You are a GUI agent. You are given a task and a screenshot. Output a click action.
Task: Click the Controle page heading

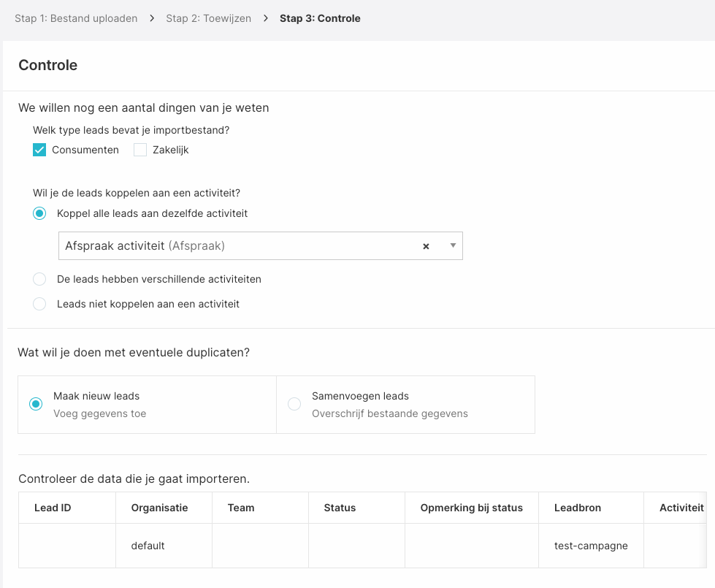coord(48,65)
